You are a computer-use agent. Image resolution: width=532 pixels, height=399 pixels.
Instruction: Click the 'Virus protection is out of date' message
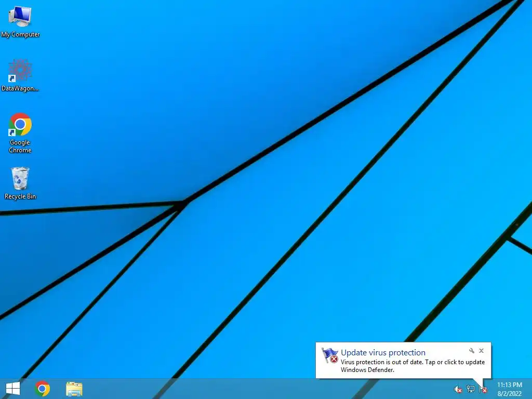pyautogui.click(x=413, y=366)
